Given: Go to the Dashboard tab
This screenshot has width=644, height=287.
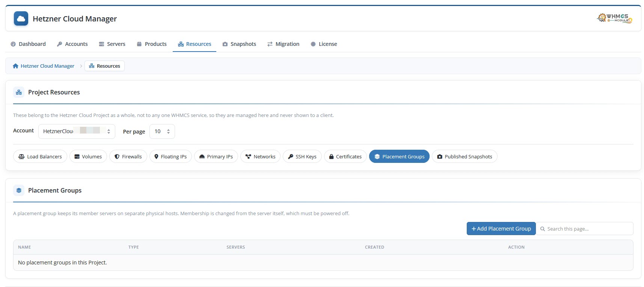Looking at the screenshot, I should click(x=28, y=44).
